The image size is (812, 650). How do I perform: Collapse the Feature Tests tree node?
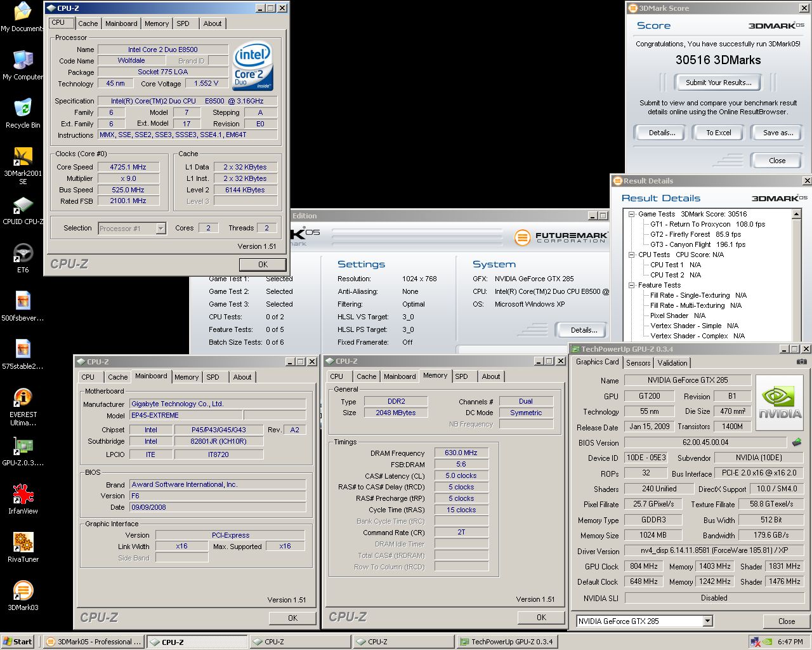tap(632, 286)
